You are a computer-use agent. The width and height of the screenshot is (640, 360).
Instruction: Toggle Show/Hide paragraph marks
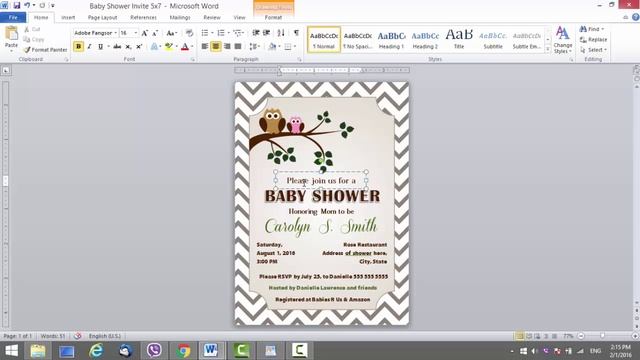click(x=296, y=33)
